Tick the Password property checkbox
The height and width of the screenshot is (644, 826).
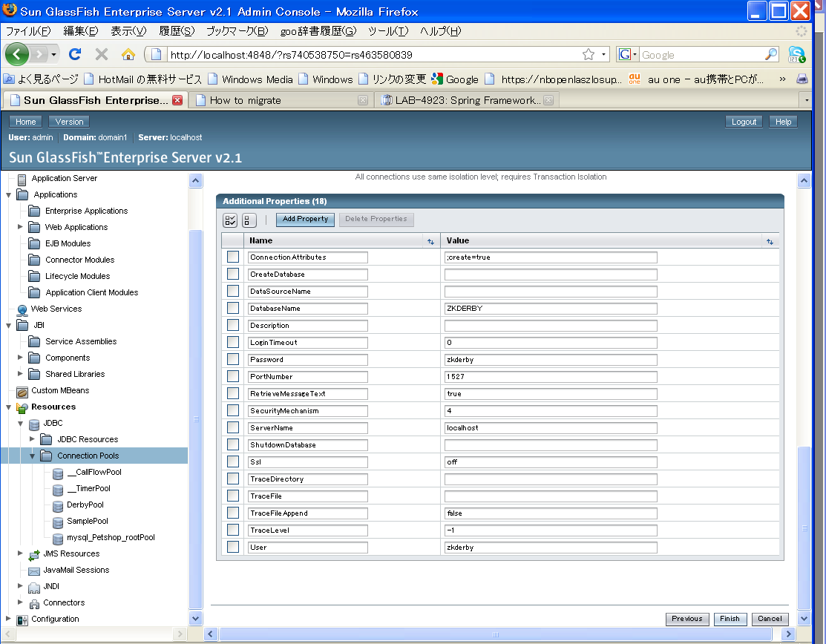(233, 359)
